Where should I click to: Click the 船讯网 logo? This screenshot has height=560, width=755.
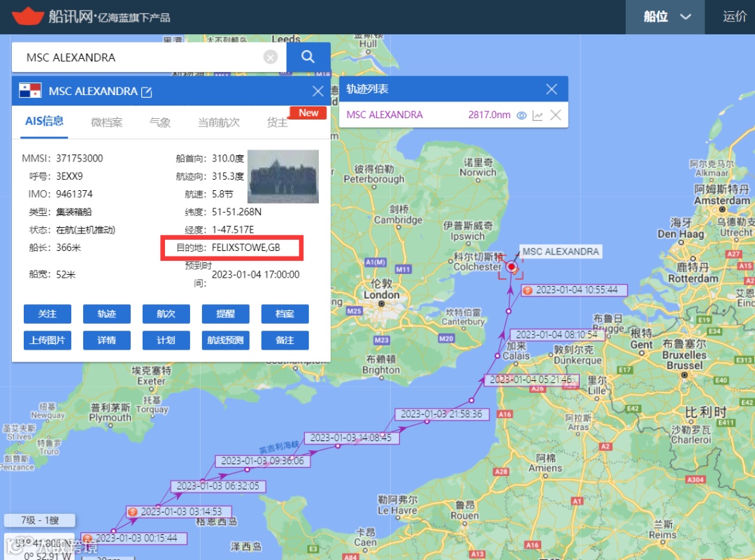[91, 17]
